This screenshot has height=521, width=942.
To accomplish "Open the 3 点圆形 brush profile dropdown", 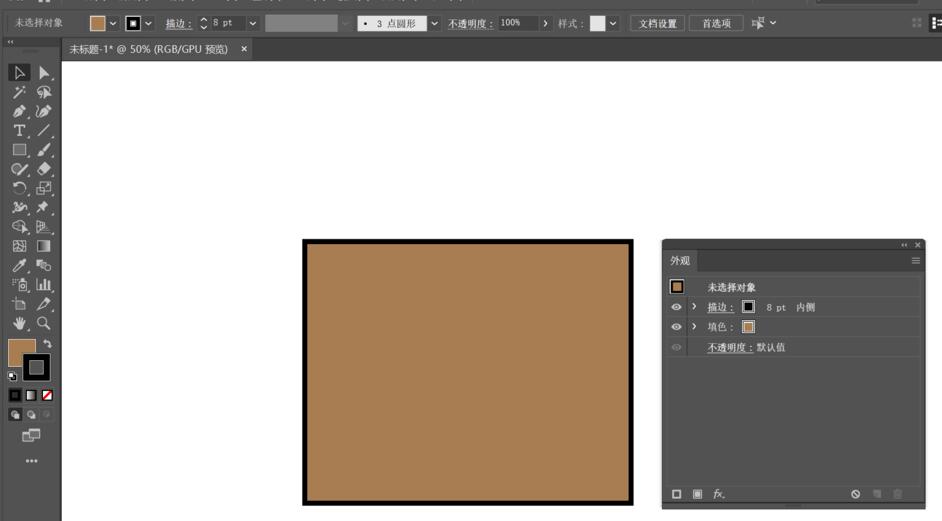I will pyautogui.click(x=435, y=23).
